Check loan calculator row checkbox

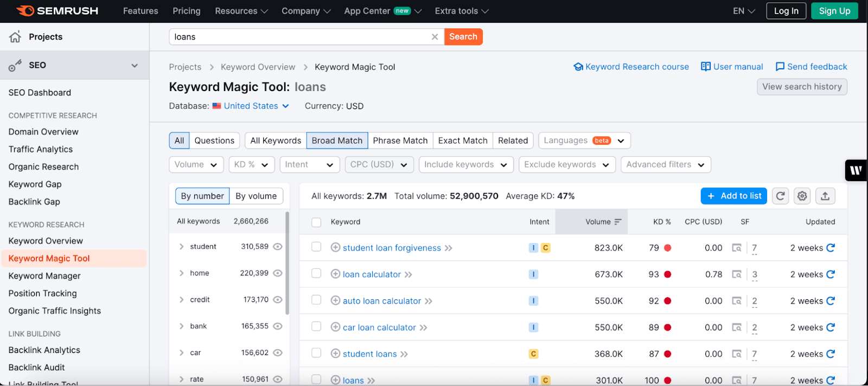click(316, 273)
